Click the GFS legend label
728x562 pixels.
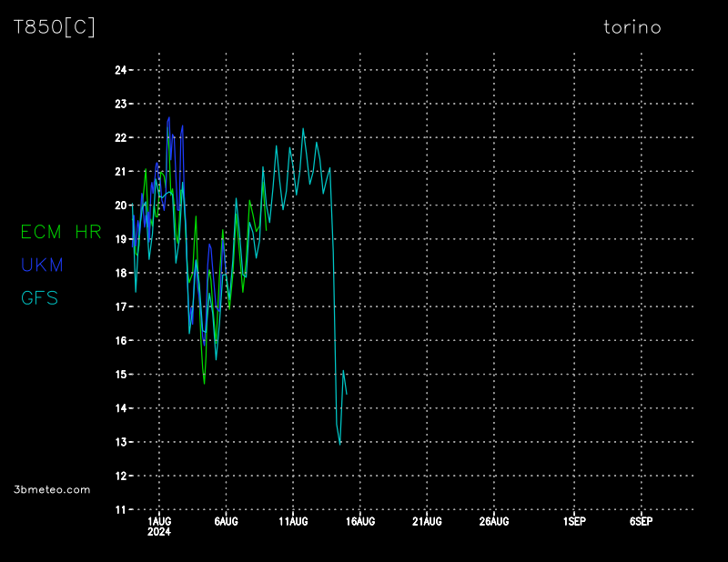point(39,298)
